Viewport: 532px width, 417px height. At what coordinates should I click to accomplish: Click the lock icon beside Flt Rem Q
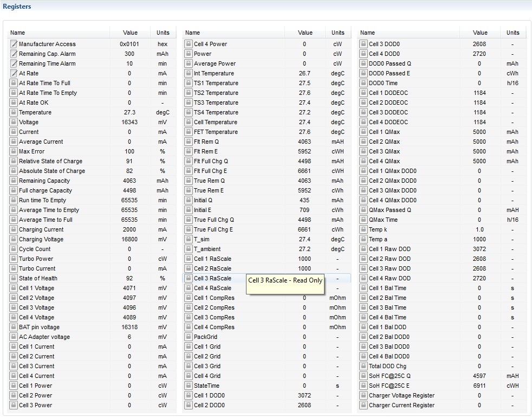(189, 142)
